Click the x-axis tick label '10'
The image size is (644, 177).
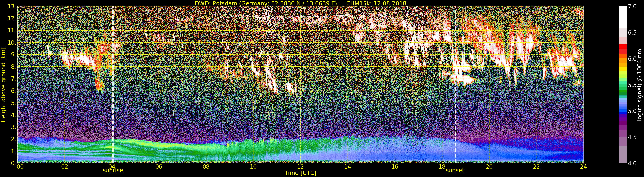(253, 167)
